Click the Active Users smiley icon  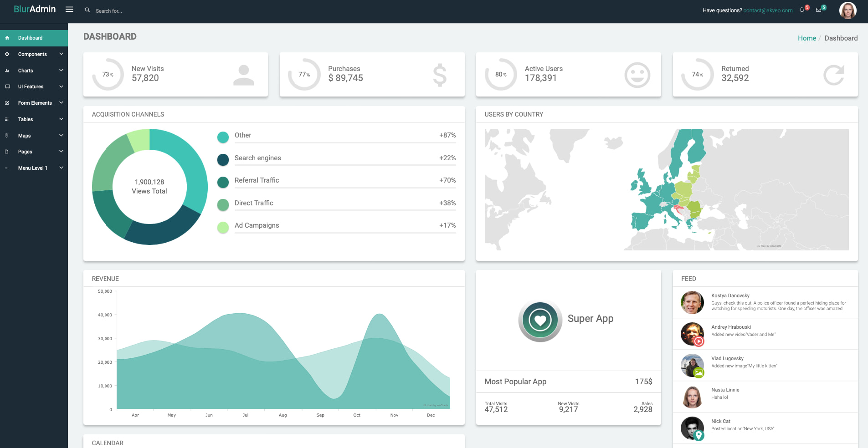pyautogui.click(x=637, y=75)
